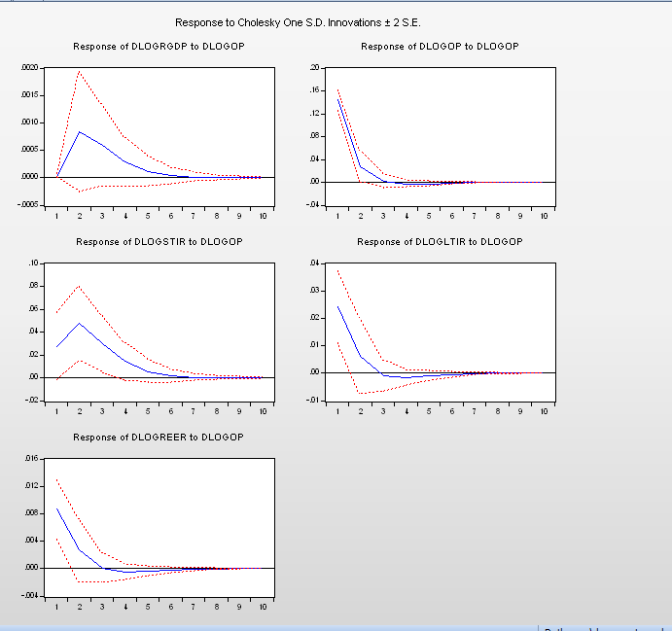Click the '.04' y-axis label in DLOGLTIR chart

[314, 263]
